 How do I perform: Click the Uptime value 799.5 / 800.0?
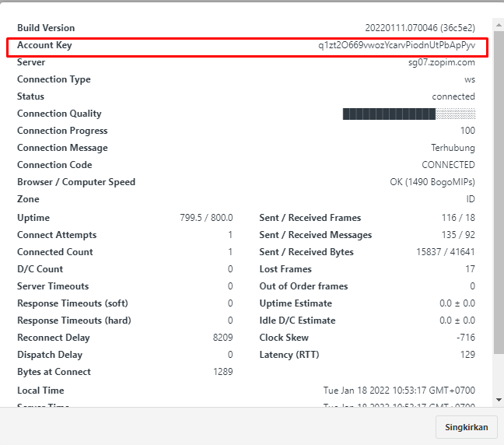click(x=206, y=218)
